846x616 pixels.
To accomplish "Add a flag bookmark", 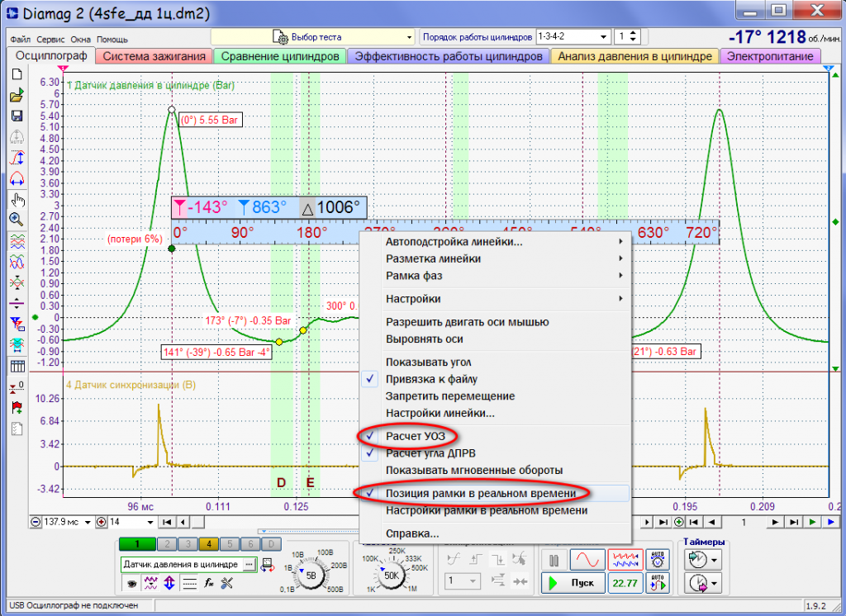I will 17,408.
